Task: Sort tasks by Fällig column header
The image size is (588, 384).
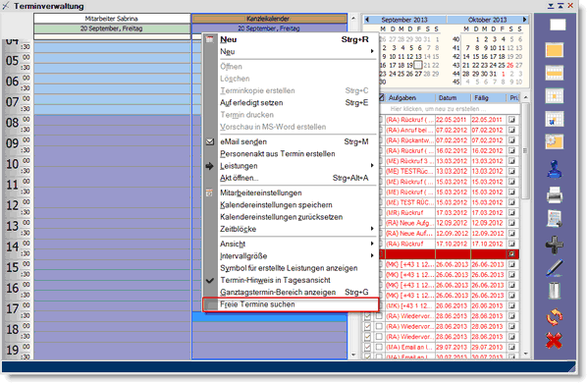Action: [489, 98]
